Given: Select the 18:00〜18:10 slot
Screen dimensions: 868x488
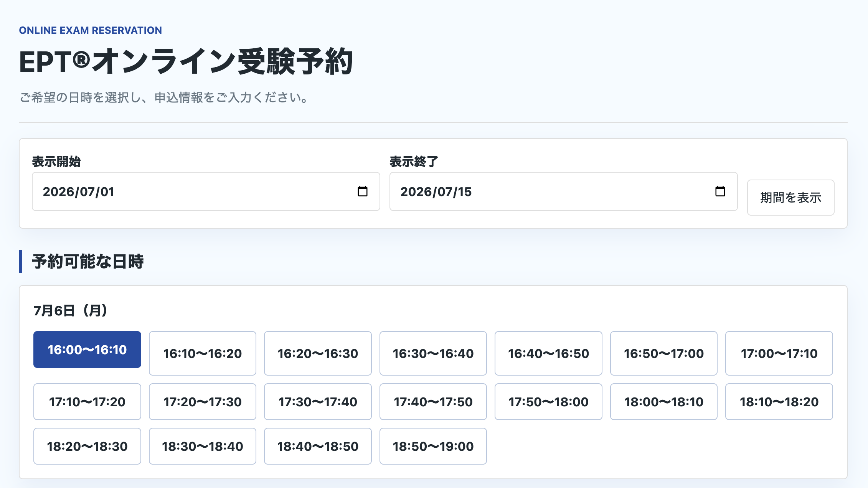Looking at the screenshot, I should [664, 402].
